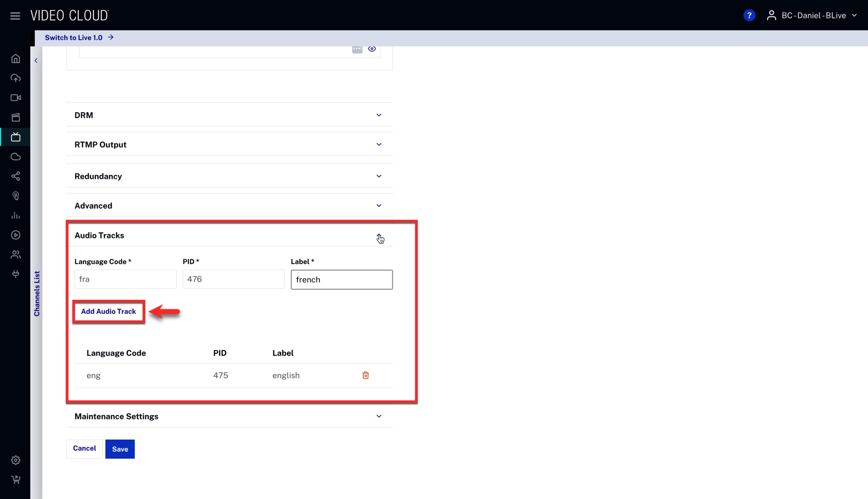Delete the english audio track
The height and width of the screenshot is (499, 868).
coord(365,375)
